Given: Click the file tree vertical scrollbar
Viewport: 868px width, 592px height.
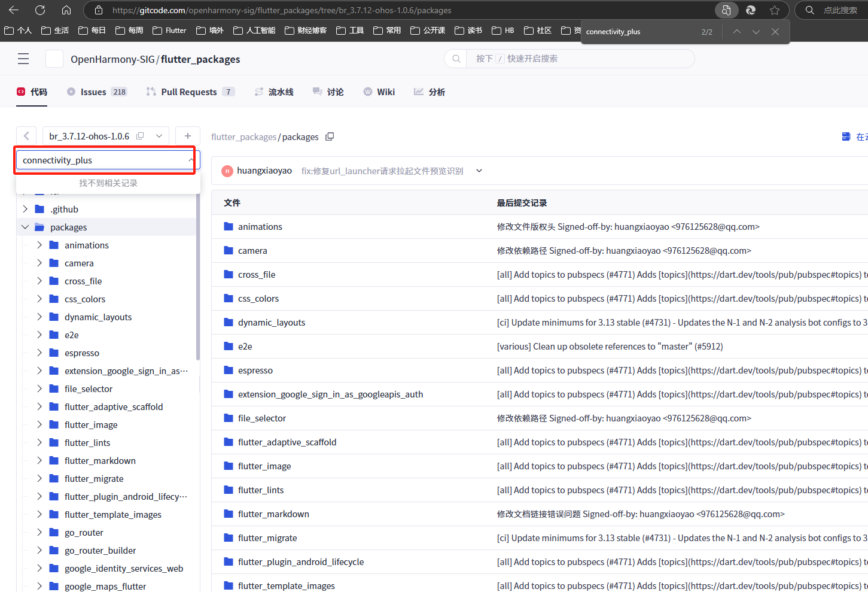Looking at the screenshot, I should [x=198, y=277].
